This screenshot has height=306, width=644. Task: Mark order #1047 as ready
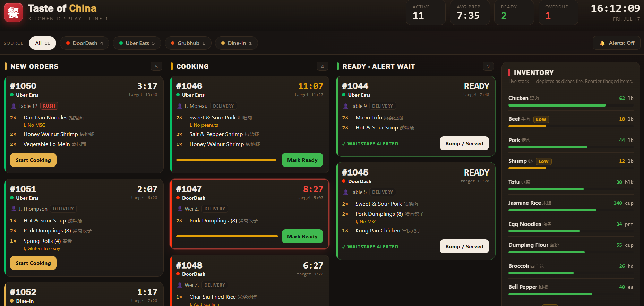(302, 236)
